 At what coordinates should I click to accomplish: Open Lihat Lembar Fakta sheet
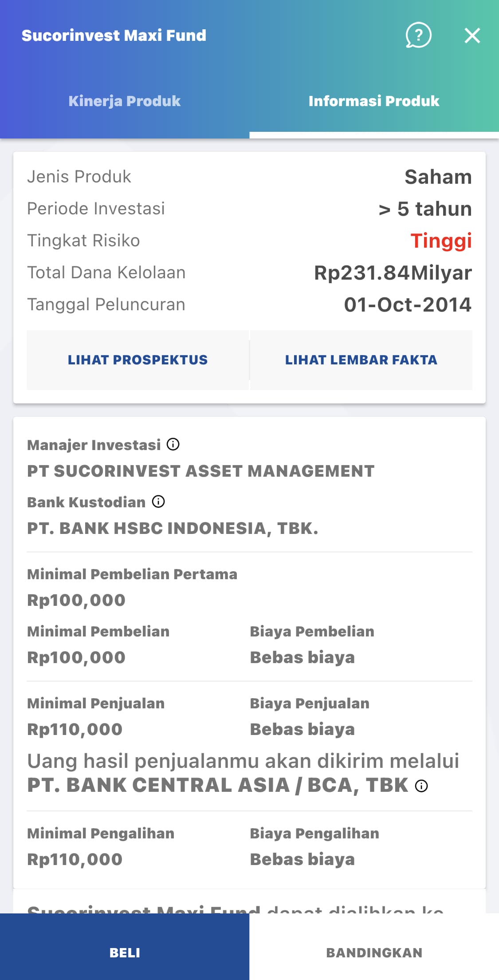click(x=361, y=360)
